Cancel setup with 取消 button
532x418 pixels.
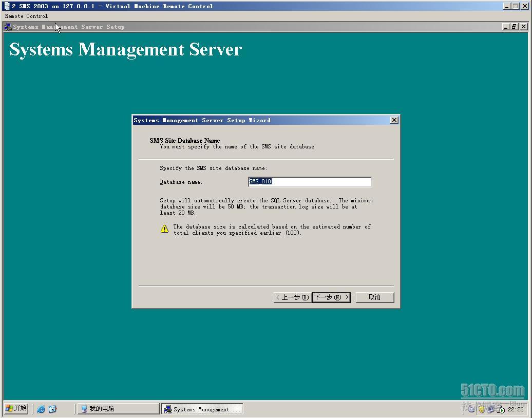click(374, 297)
